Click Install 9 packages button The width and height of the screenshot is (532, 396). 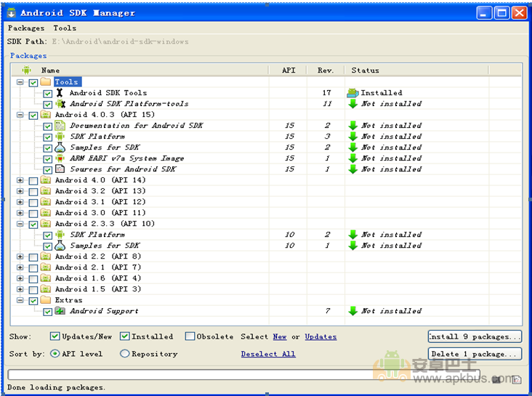coord(475,336)
